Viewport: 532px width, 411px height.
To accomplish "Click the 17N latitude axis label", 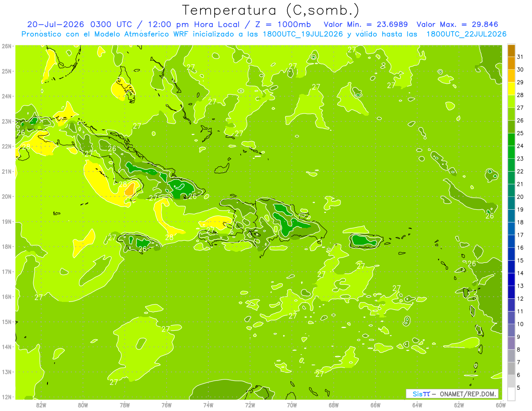I will tap(6, 272).
